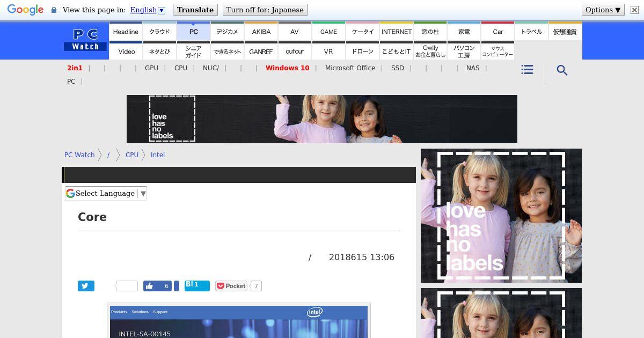
Task: Click the PC link below 2in1
Action: (71, 81)
